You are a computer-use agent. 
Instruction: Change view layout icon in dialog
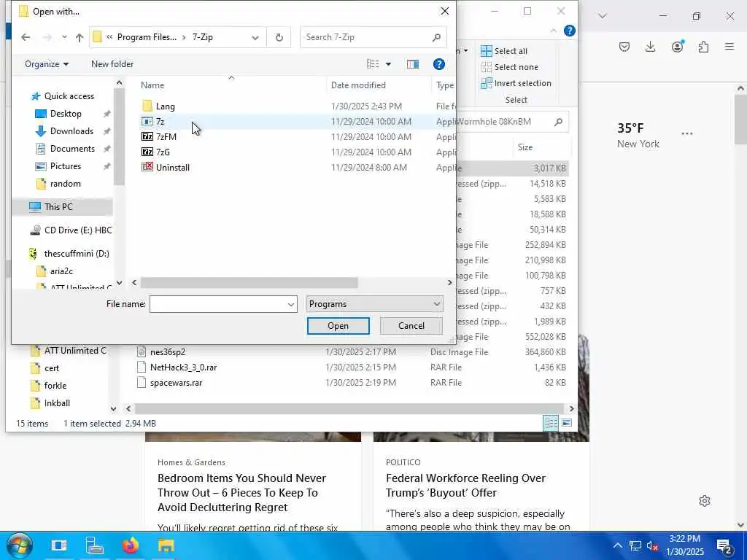tap(373, 64)
